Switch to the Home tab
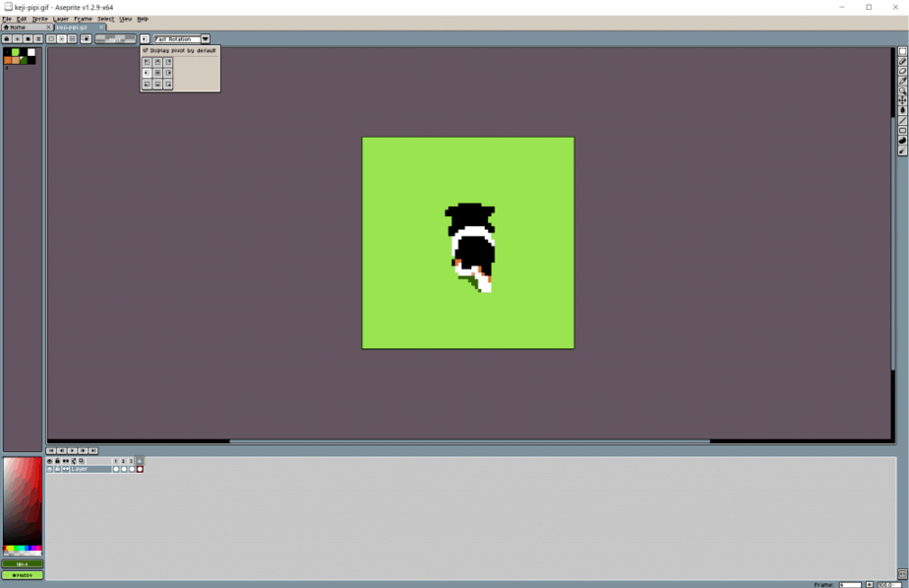The image size is (909, 588). point(16,28)
